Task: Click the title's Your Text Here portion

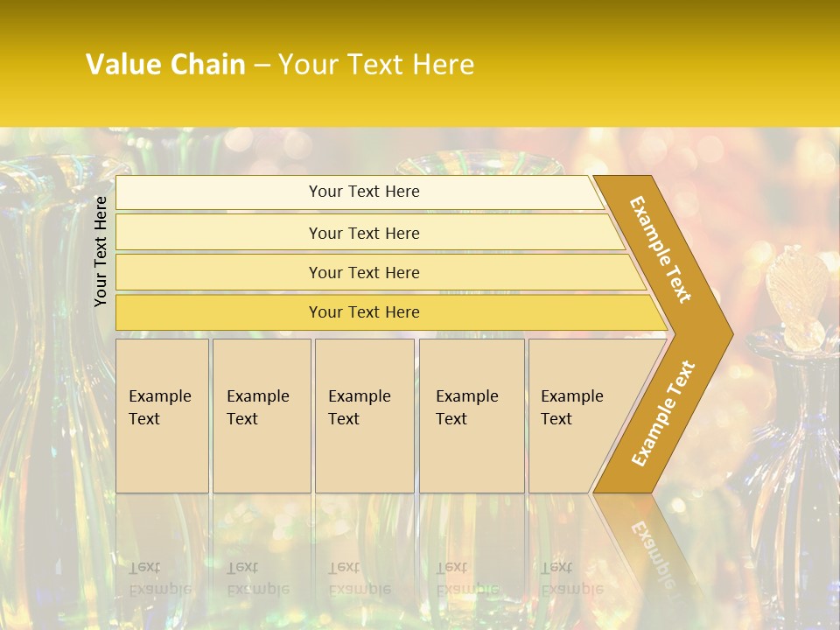Action: pos(376,64)
